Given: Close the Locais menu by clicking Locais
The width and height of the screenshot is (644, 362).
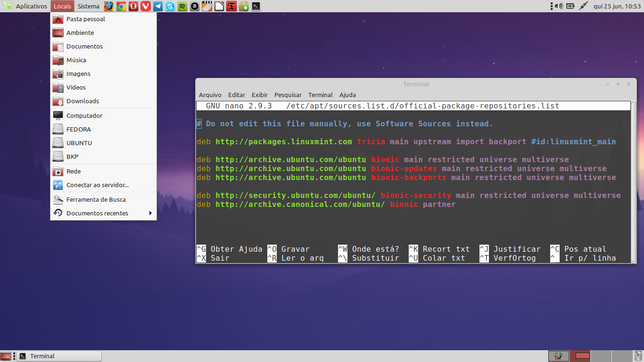Looking at the screenshot, I should (x=63, y=6).
